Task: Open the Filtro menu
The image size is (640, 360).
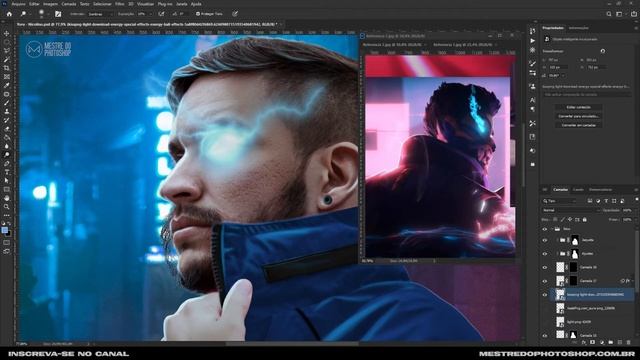Action: [x=119, y=4]
